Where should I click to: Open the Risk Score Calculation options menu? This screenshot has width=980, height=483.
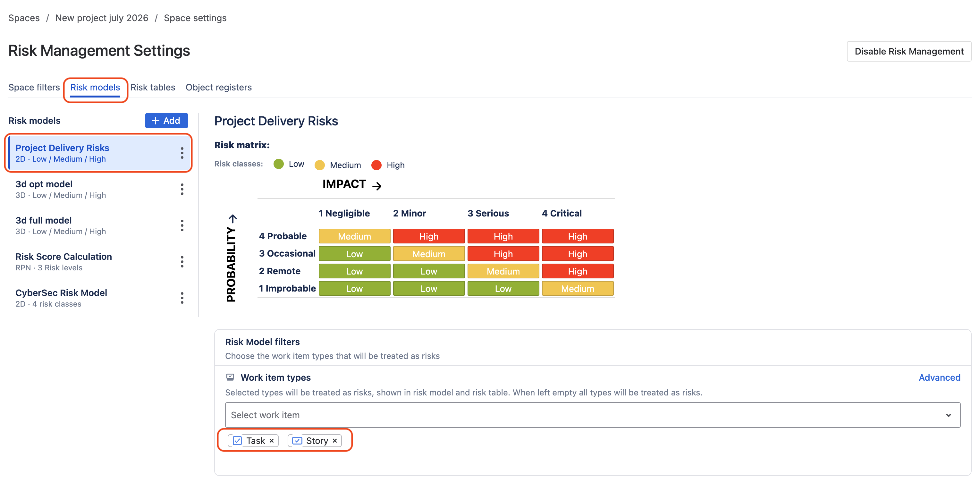[182, 261]
